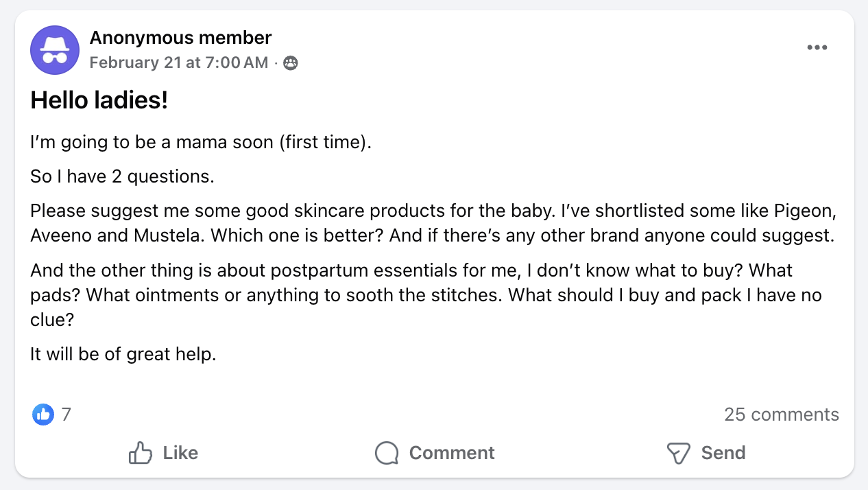868x490 pixels.
Task: Click the thumbs-up icon on the Like button
Action: click(140, 453)
